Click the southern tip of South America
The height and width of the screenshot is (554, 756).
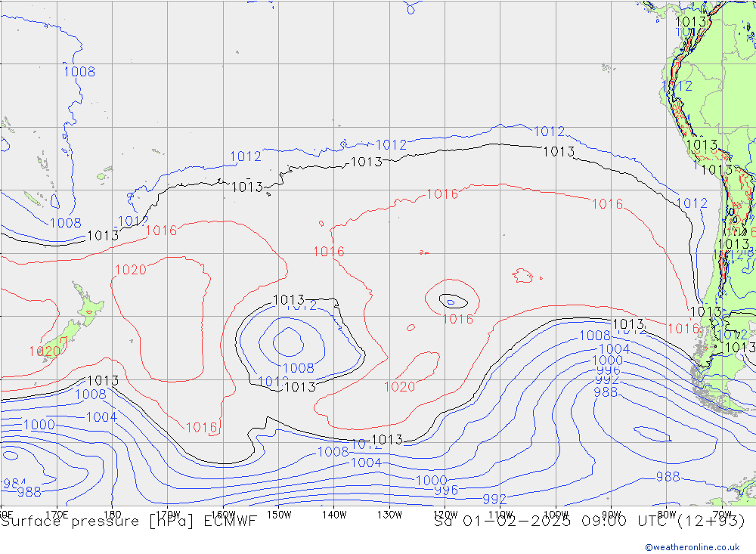(722, 407)
